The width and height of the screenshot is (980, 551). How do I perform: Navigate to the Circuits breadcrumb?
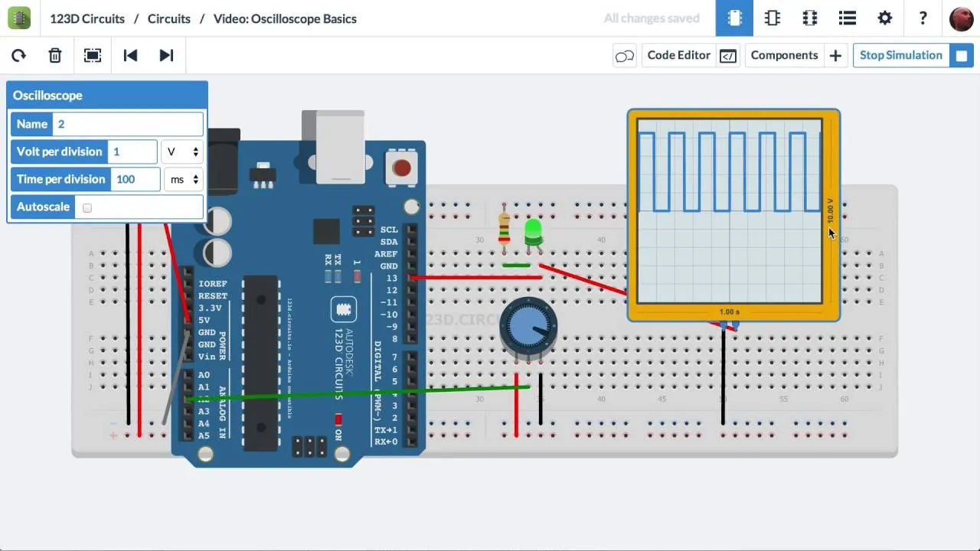tap(168, 18)
